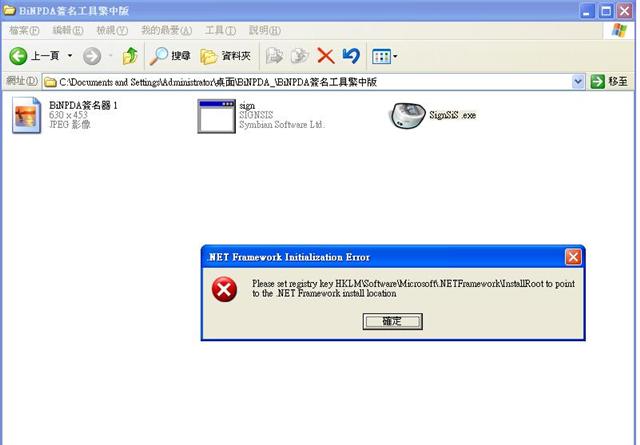640x445 pixels.
Task: Click the 確定 button in error dialog
Action: tap(392, 321)
